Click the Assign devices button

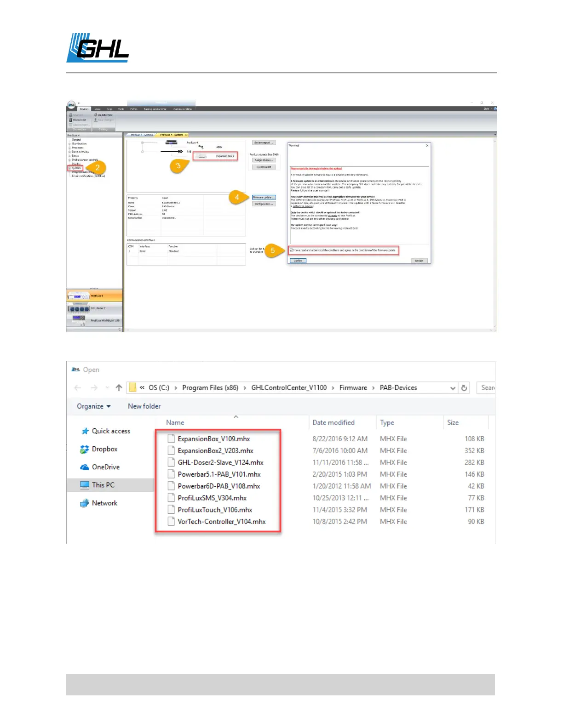tap(264, 160)
